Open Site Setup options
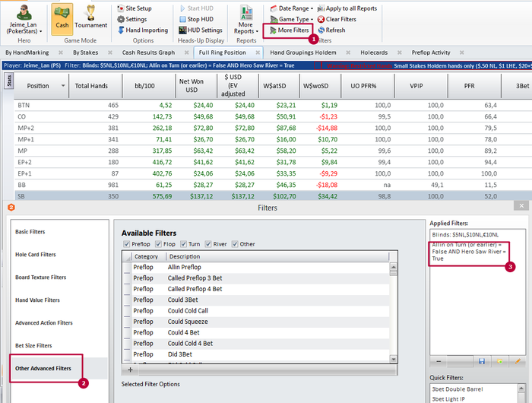The height and width of the screenshot is (403, 532). point(135,8)
